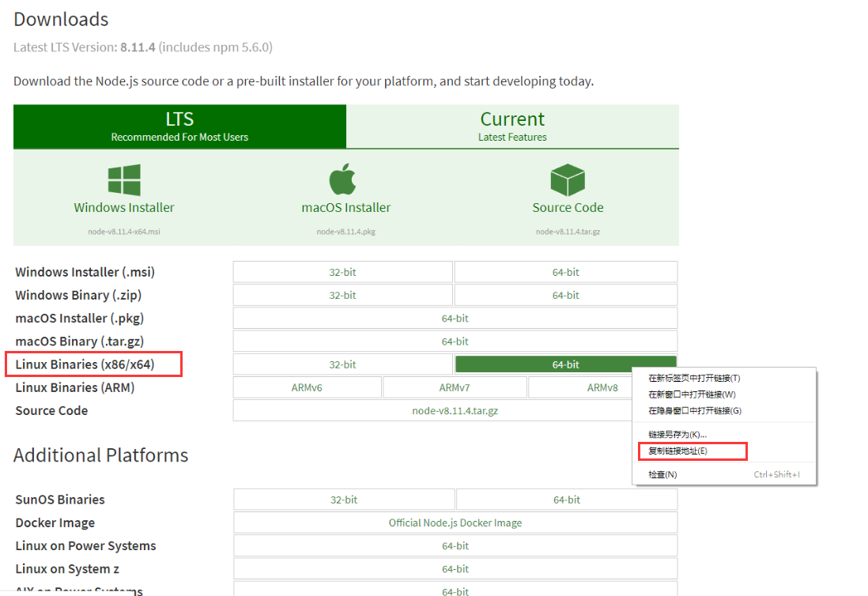
Task: Click the macOS Installer (.pkg) label
Action: pos(80,319)
